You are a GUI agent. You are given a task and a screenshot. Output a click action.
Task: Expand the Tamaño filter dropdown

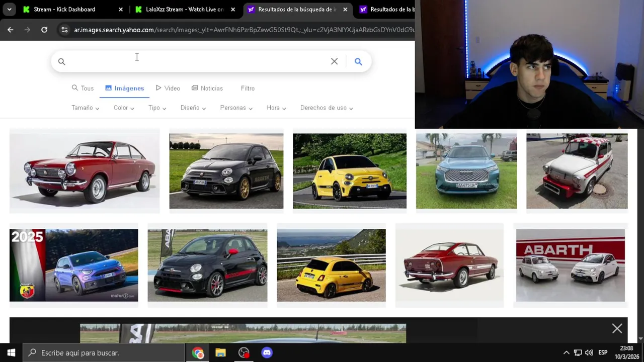tap(85, 108)
